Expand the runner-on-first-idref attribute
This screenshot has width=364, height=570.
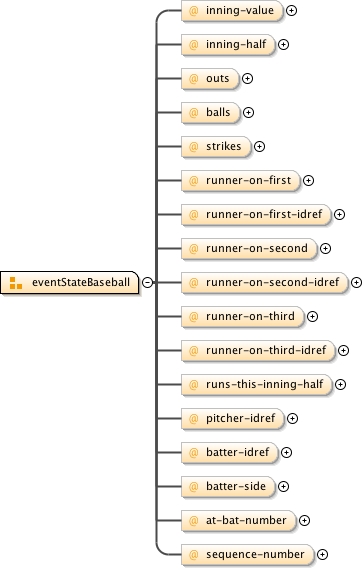(339, 214)
